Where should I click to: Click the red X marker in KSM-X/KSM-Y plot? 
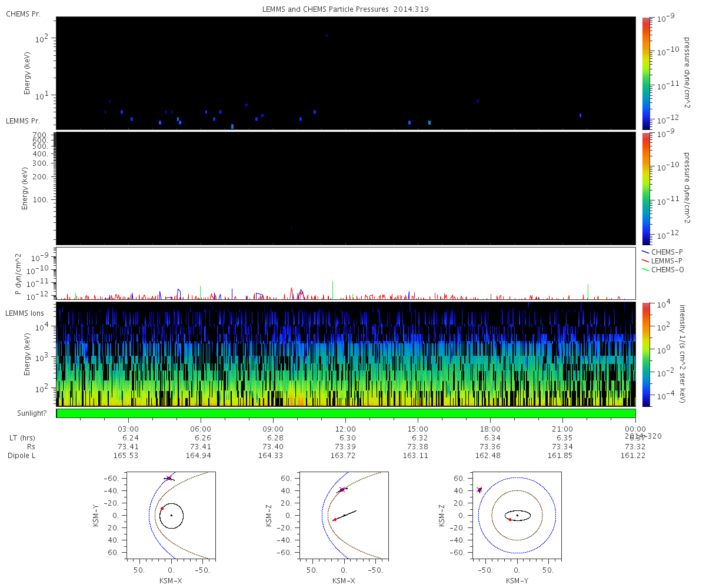[169, 478]
